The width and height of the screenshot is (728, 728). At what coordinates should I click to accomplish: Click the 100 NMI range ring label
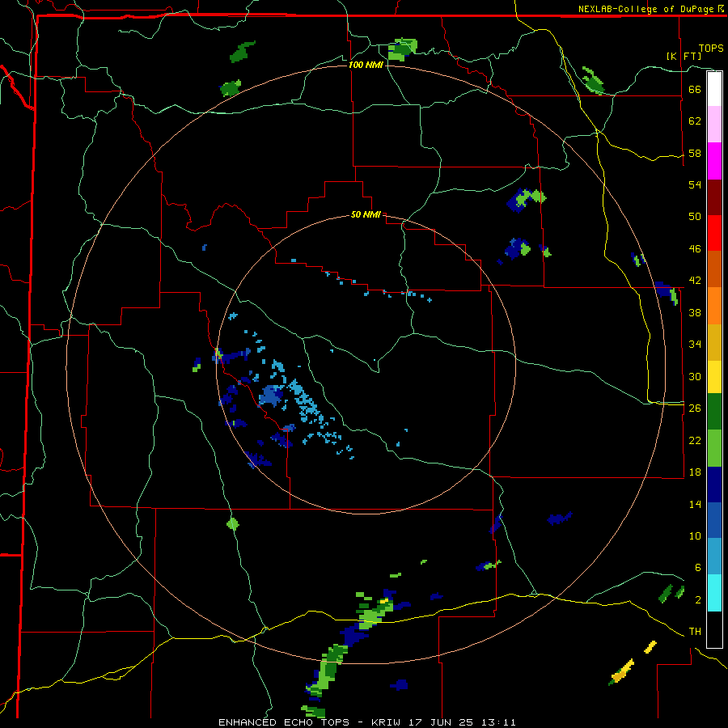click(366, 65)
